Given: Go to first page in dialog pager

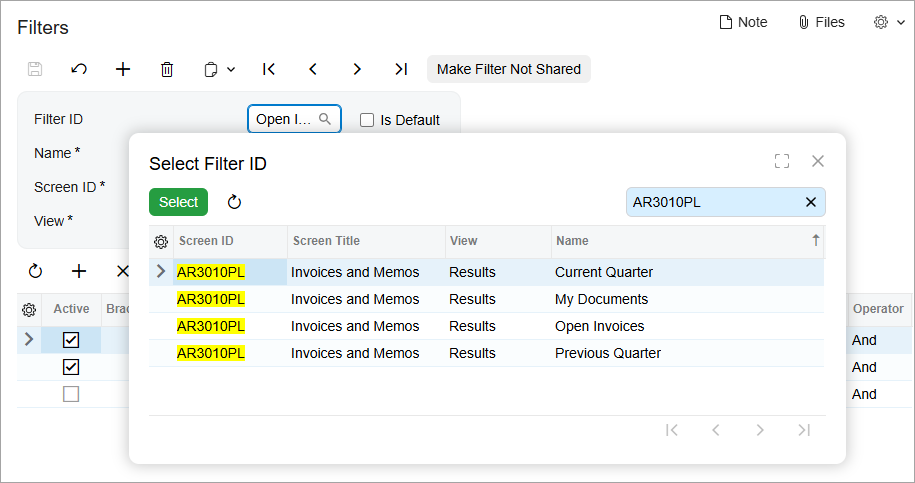Looking at the screenshot, I should [672, 430].
